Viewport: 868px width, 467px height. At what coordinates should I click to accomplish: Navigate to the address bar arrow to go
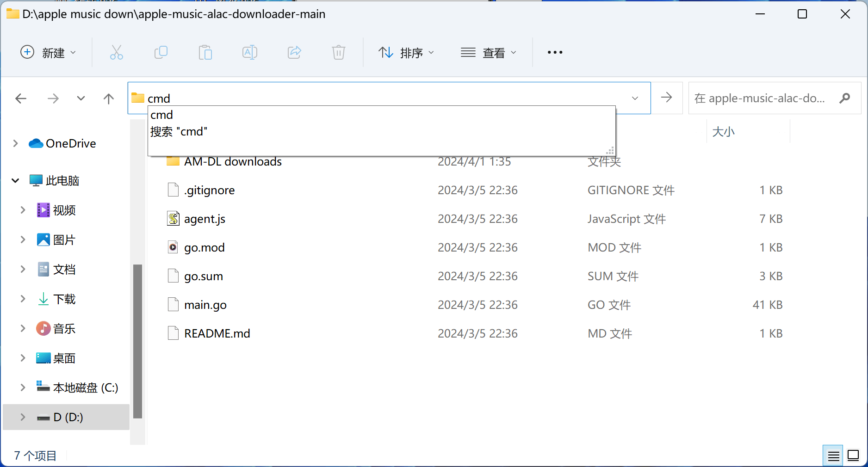(x=666, y=98)
